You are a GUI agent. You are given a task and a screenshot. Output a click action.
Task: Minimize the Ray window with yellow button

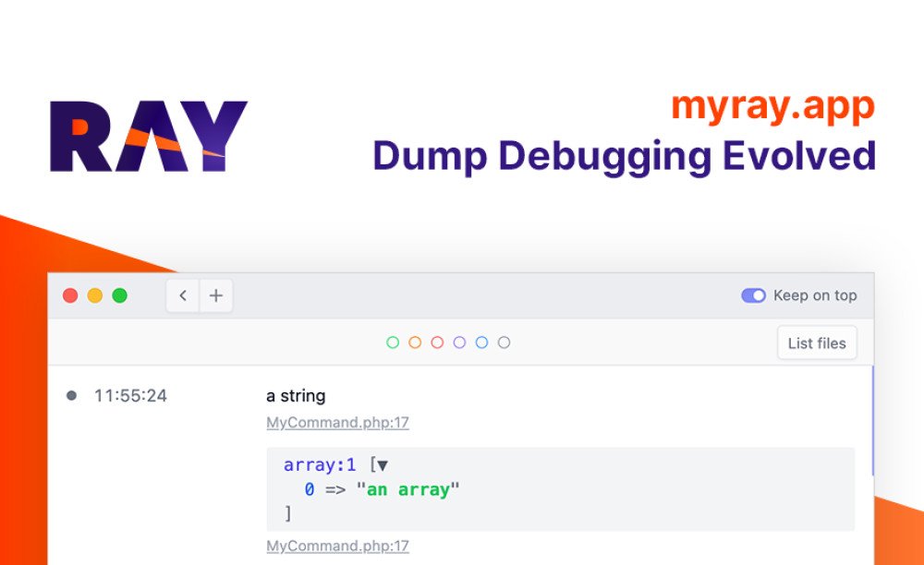95,295
